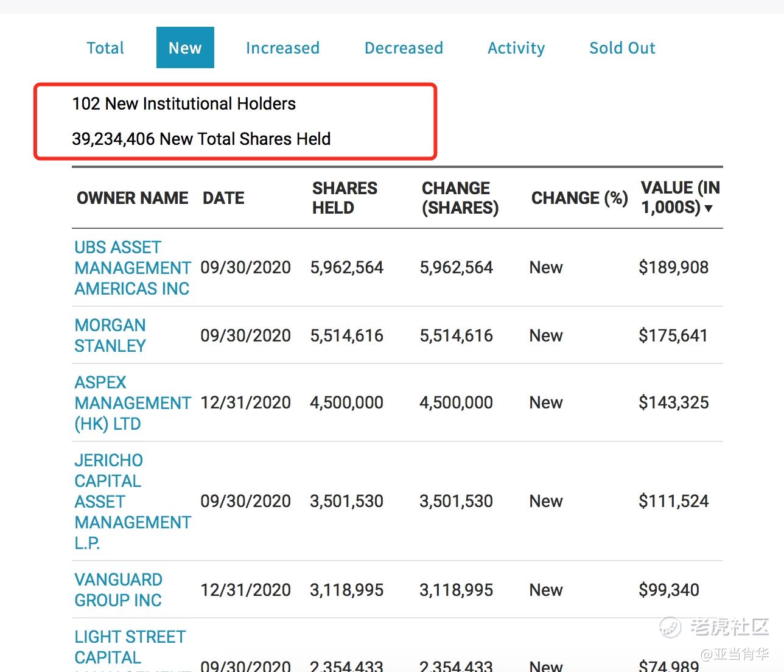
Task: Click Vanguard shares held 3,118,995
Action: point(347,590)
